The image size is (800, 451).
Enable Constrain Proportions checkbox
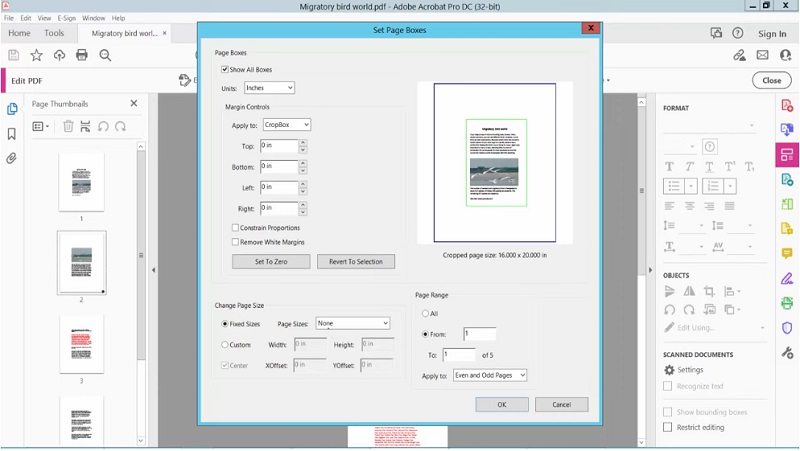(x=235, y=228)
